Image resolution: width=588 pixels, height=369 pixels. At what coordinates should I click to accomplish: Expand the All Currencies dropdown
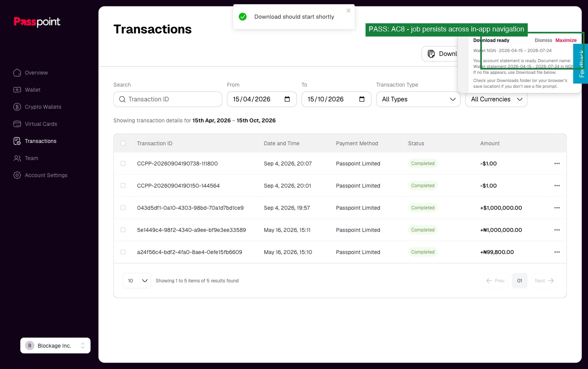coord(496,99)
